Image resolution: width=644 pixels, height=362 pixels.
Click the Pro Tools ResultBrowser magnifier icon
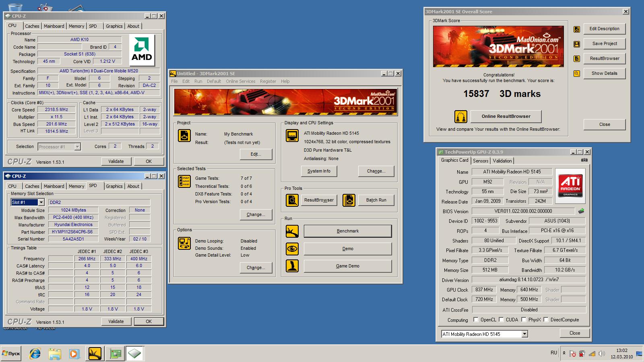point(292,200)
